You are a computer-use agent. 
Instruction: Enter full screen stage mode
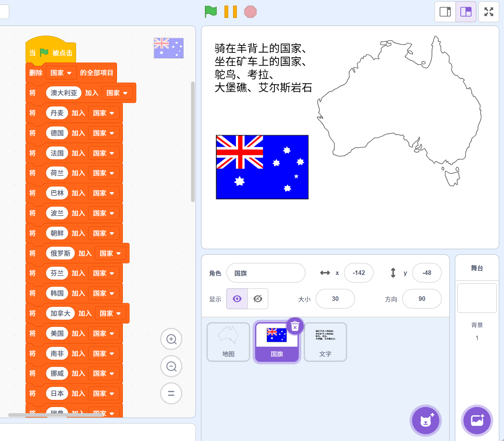tap(489, 12)
